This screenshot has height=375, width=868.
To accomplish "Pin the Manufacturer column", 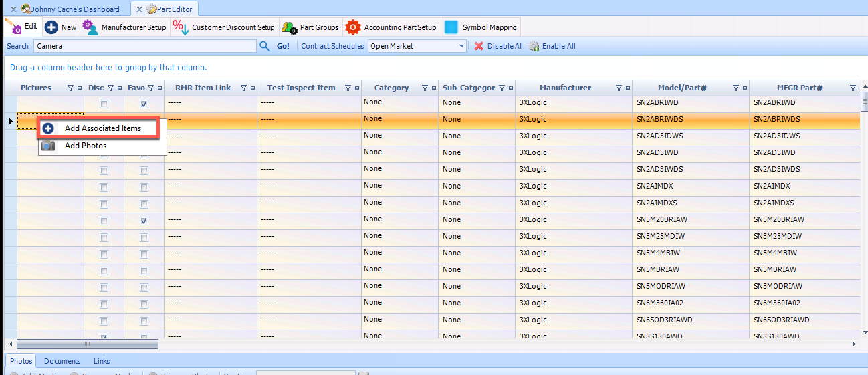I will pos(627,88).
